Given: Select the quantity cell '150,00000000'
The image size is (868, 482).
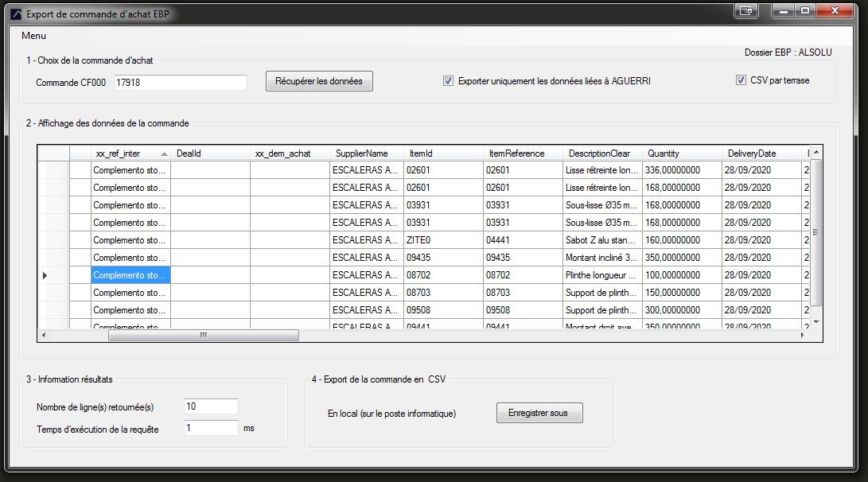Looking at the screenshot, I should tap(683, 293).
